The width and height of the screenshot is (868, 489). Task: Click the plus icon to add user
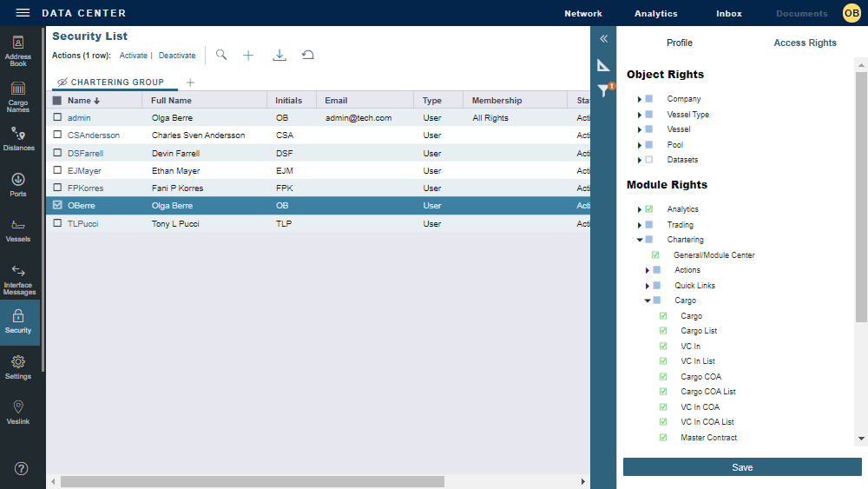(x=248, y=55)
